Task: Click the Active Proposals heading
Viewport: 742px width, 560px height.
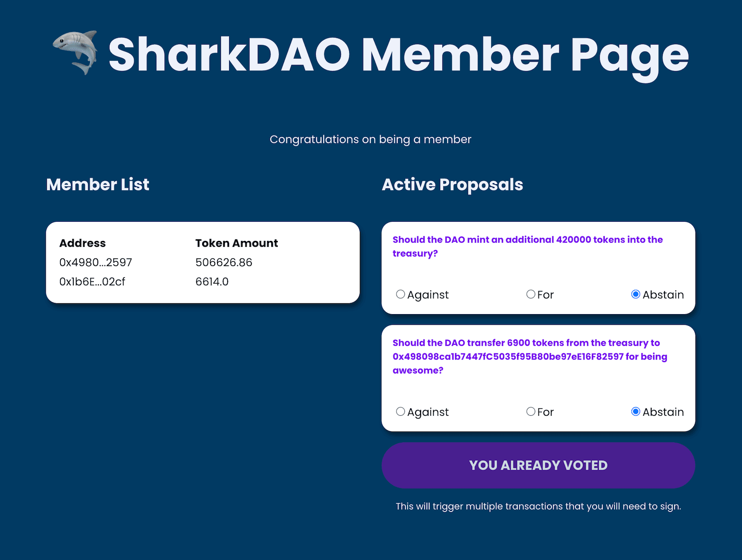Action: pyautogui.click(x=453, y=185)
